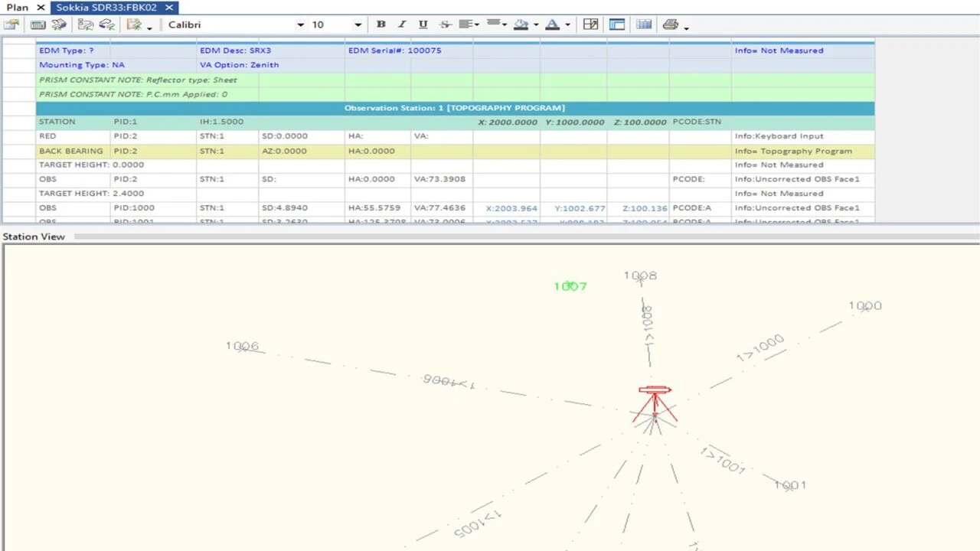This screenshot has height=551, width=980.
Task: Open fill color dropdown arrow
Action: [x=535, y=24]
